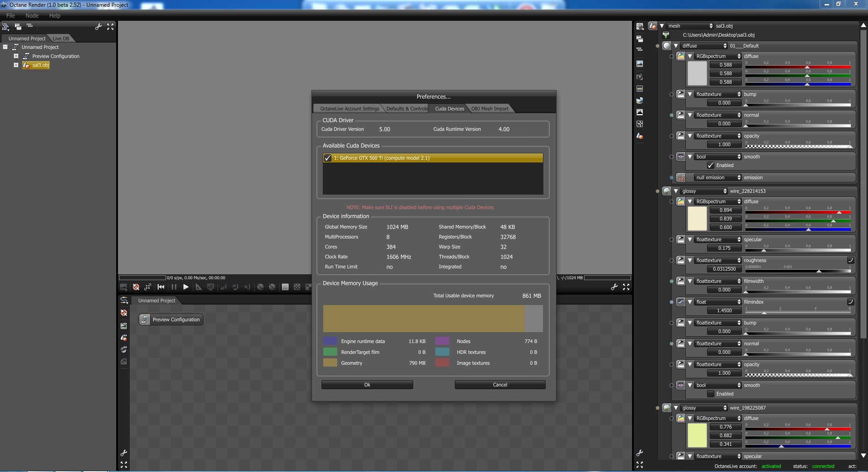
Task: Open the Help menu
Action: tap(55, 15)
